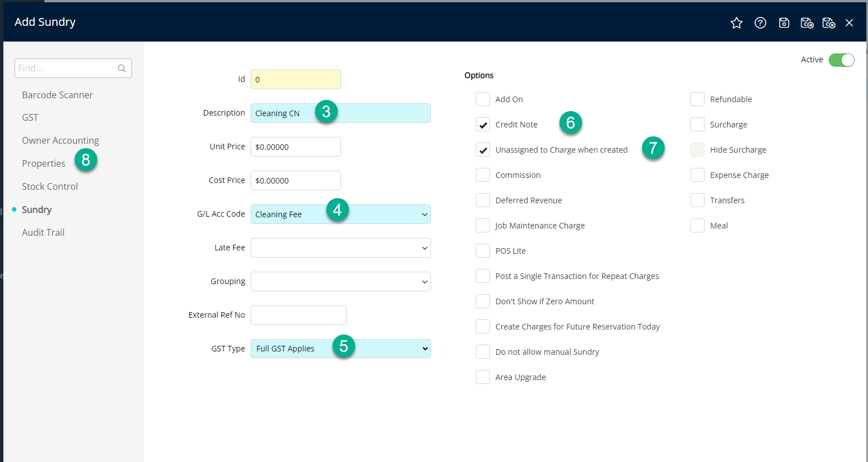Image resolution: width=868 pixels, height=462 pixels.
Task: Go to Properties in the sidebar
Action: [43, 163]
